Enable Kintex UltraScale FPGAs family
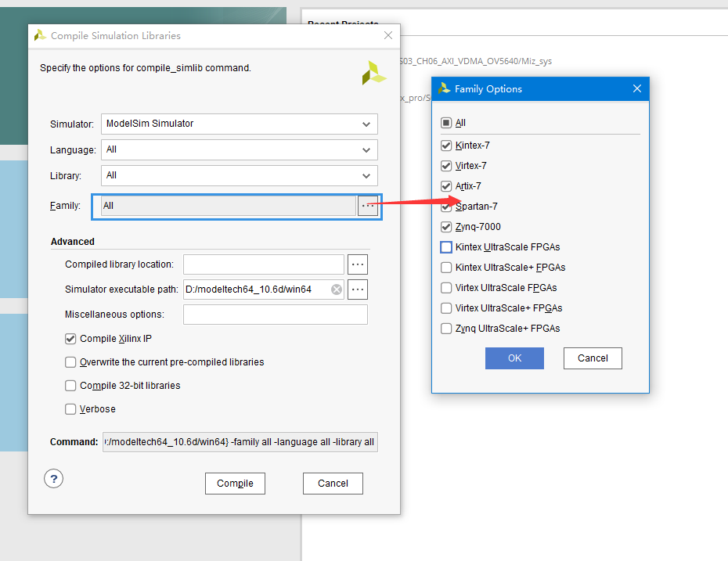This screenshot has width=728, height=561. pos(446,247)
